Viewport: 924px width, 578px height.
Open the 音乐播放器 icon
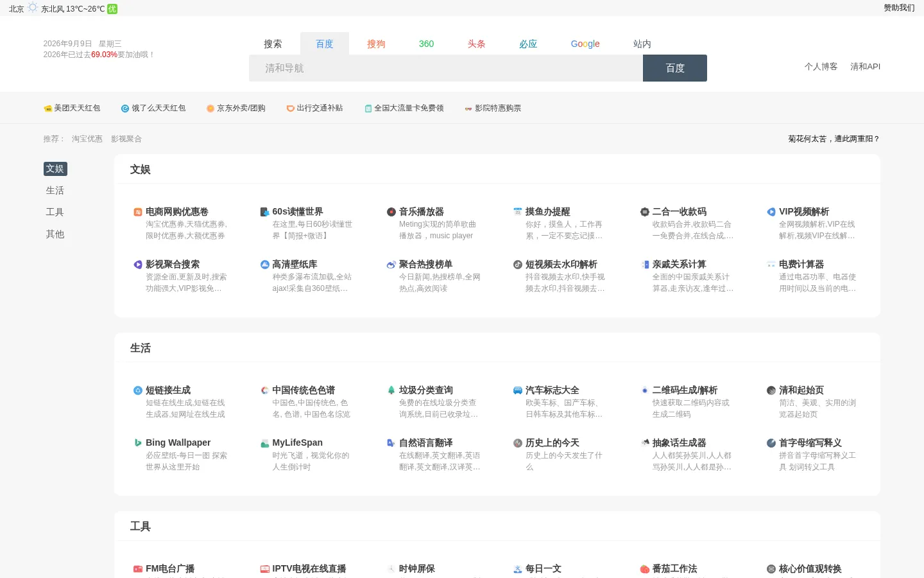(x=391, y=212)
